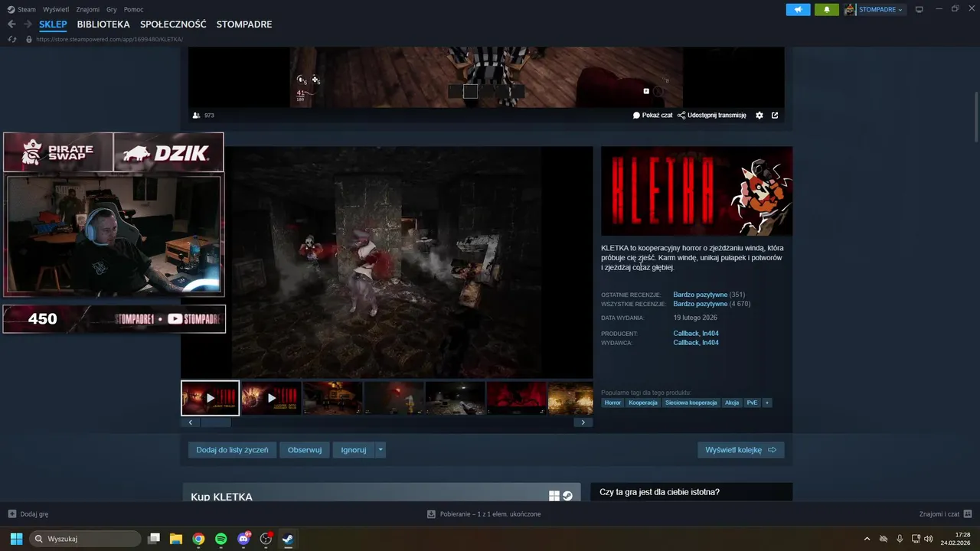Pop out the broadcast in new window
980x551 pixels.
click(775, 116)
